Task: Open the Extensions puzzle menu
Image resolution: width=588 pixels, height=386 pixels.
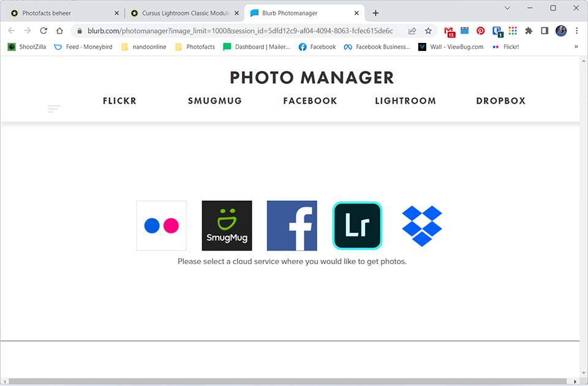Action: click(529, 31)
